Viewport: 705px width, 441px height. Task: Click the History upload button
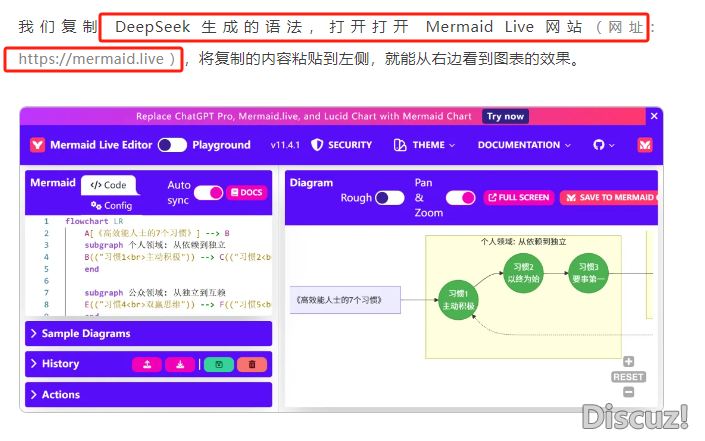147,365
